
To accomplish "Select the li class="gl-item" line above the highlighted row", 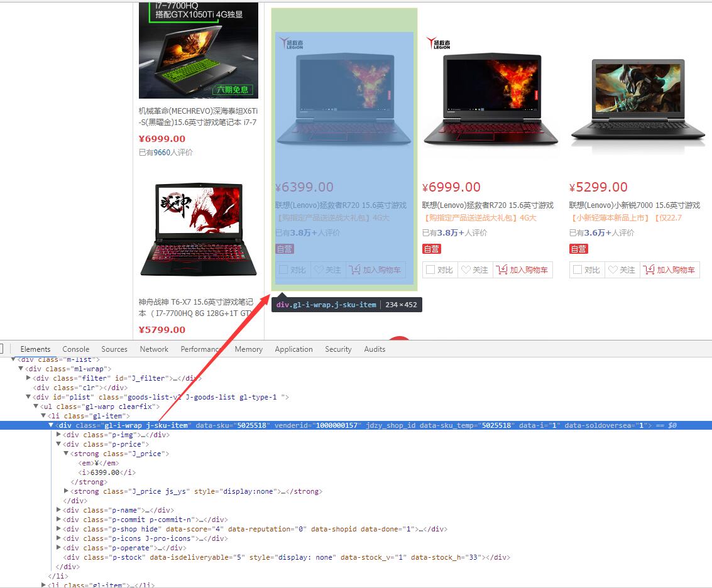I will tap(89, 416).
